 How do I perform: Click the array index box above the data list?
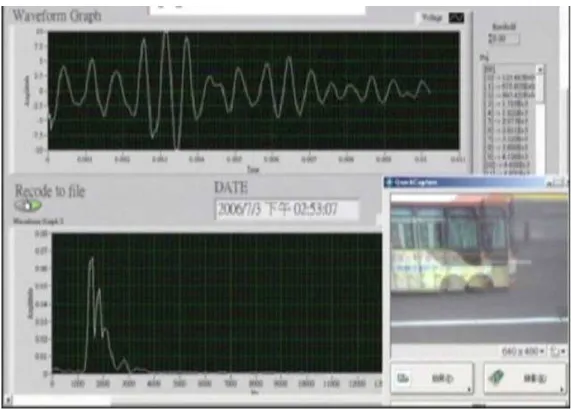click(489, 68)
